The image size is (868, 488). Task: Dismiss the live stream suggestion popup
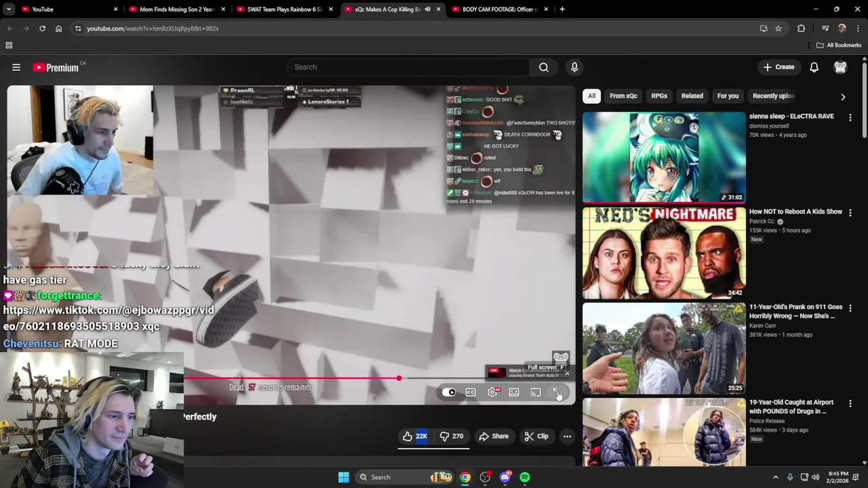[567, 373]
